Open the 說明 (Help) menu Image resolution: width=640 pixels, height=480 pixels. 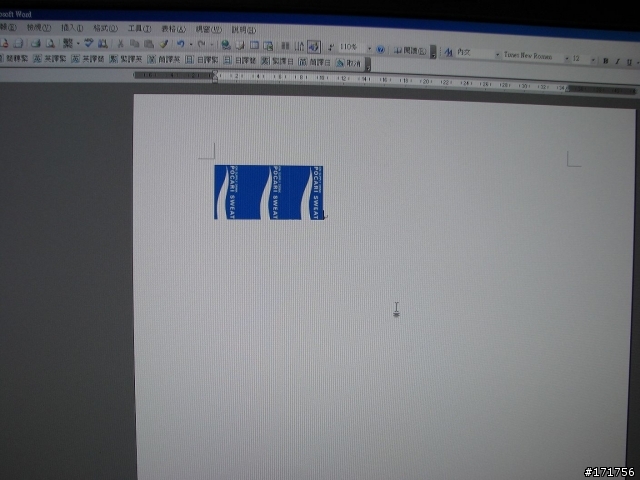pyautogui.click(x=244, y=30)
